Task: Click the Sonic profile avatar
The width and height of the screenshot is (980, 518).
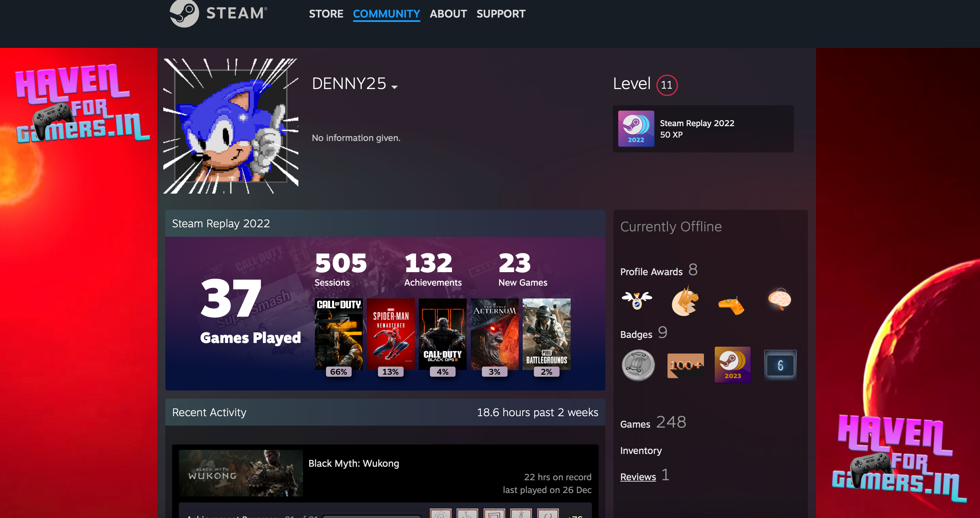Action: tap(230, 126)
